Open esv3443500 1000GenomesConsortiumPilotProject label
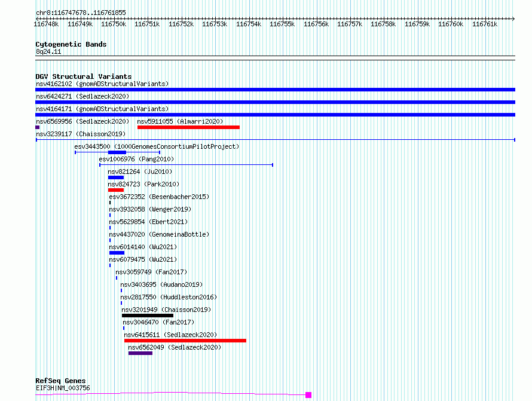Screen dimensions: 532x401 point(157,146)
